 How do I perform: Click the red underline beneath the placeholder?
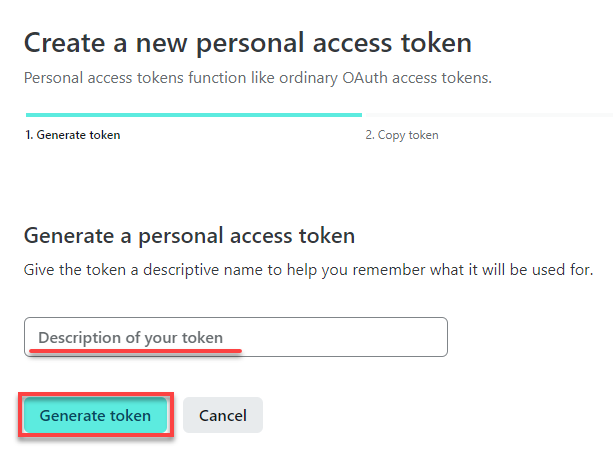click(136, 351)
